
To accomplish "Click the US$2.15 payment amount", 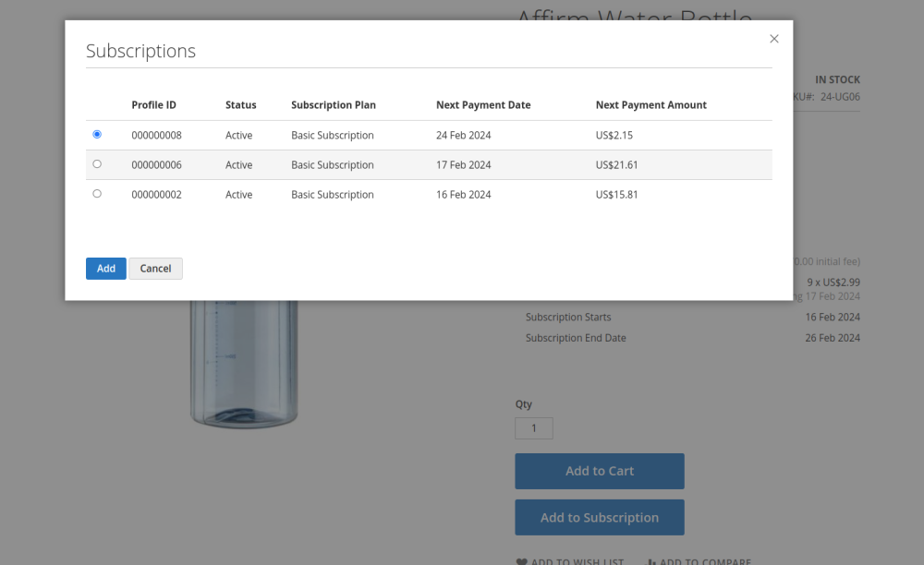I will tap(614, 136).
